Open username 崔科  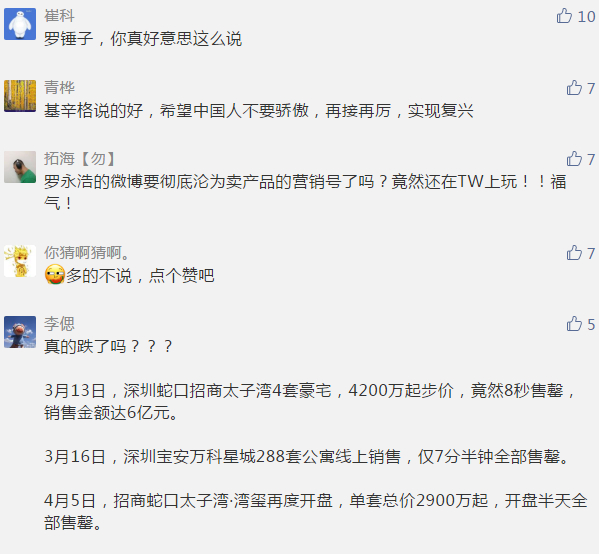59,16
